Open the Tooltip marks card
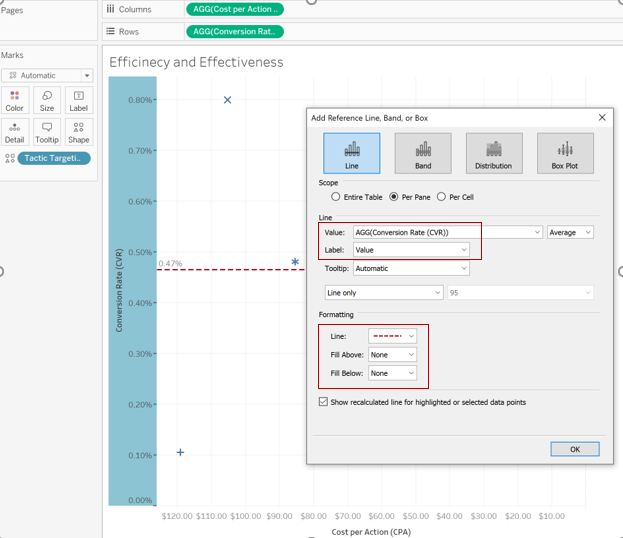The width and height of the screenshot is (623, 538). [x=47, y=132]
